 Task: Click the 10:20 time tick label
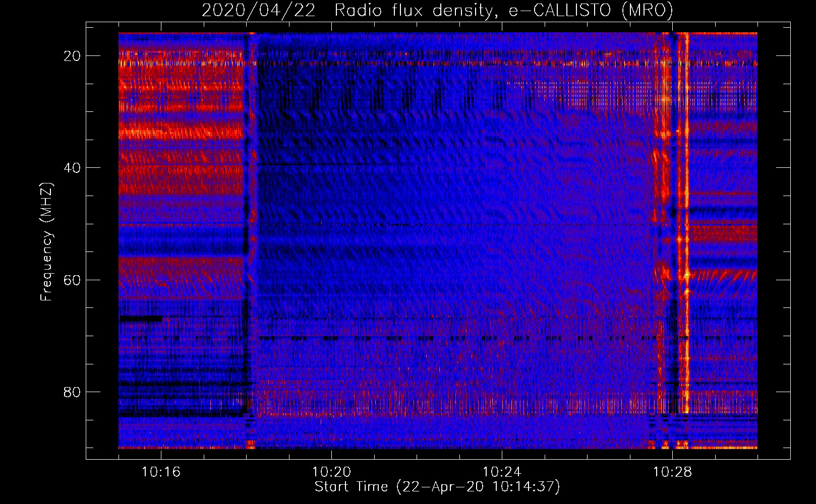331,472
